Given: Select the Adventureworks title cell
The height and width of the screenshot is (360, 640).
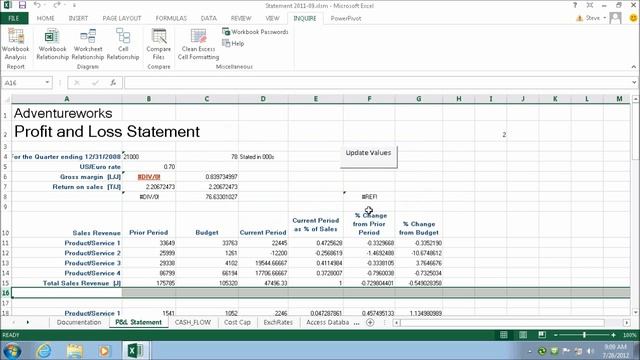Looking at the screenshot, I should click(x=67, y=113).
